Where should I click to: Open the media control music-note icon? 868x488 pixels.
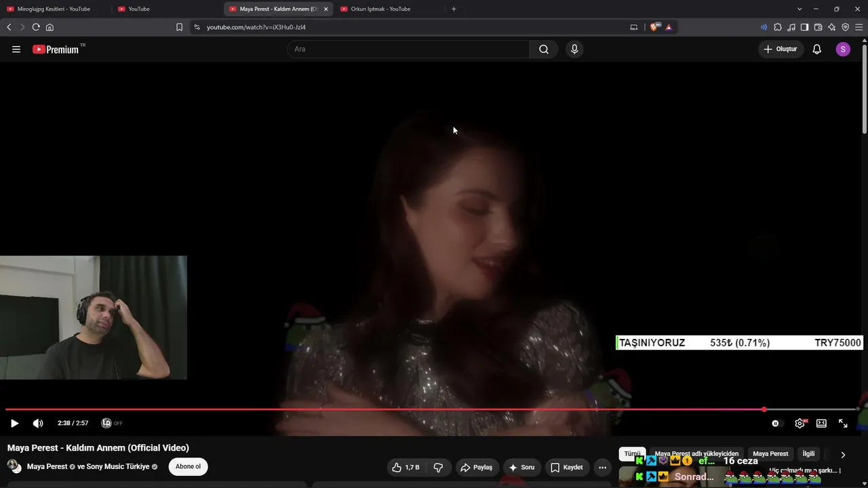[791, 27]
